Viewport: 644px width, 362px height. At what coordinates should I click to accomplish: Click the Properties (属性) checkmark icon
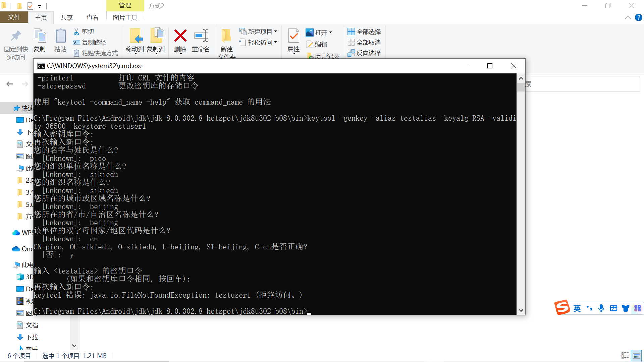[293, 36]
